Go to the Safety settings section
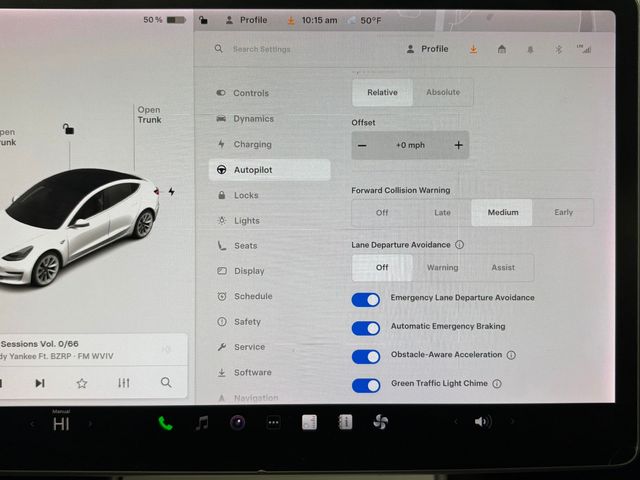The width and height of the screenshot is (640, 480). tap(247, 322)
